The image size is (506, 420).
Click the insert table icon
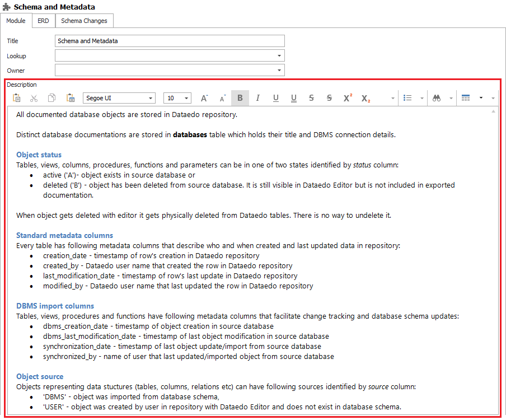tap(466, 98)
